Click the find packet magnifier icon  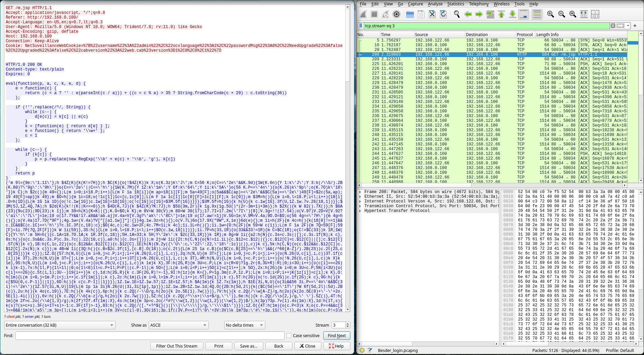457,14
